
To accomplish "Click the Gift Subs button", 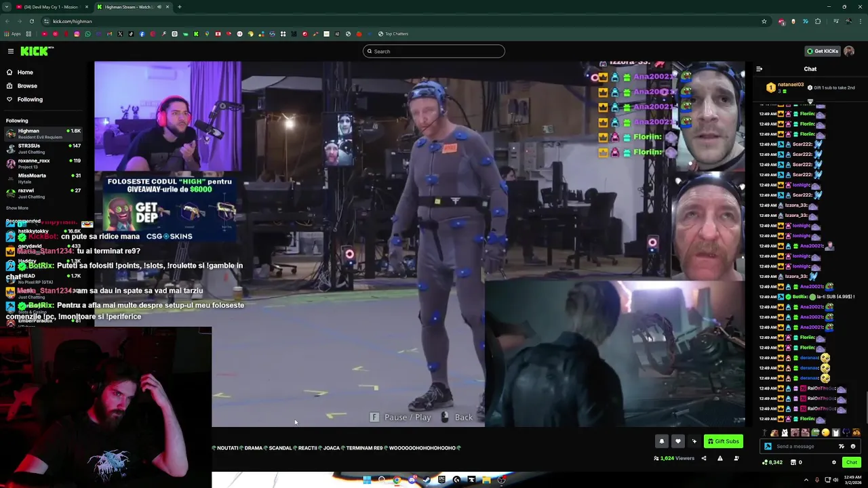I will click(x=723, y=441).
